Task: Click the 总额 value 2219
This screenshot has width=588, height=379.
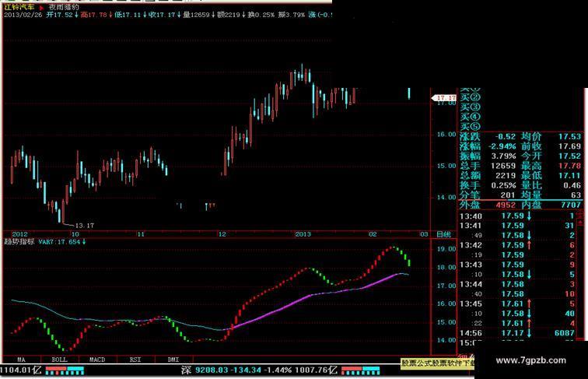Action: (x=506, y=176)
